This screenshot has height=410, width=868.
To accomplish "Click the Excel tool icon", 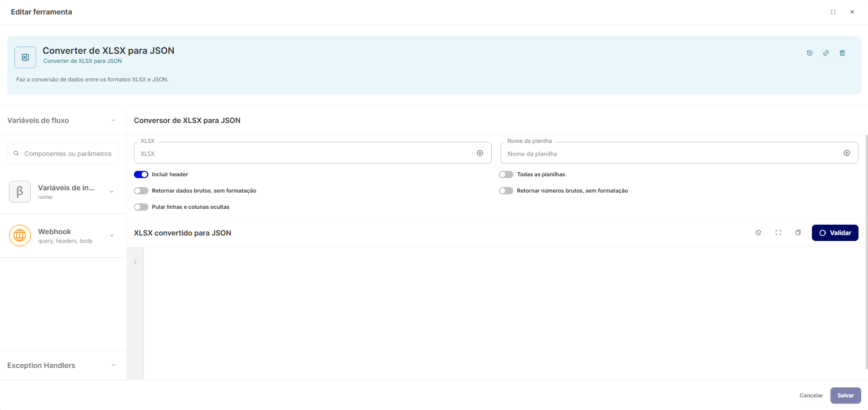I will pyautogui.click(x=25, y=57).
